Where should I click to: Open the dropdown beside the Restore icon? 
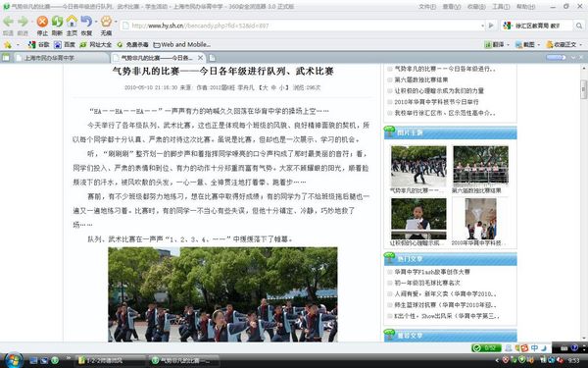coord(96,22)
